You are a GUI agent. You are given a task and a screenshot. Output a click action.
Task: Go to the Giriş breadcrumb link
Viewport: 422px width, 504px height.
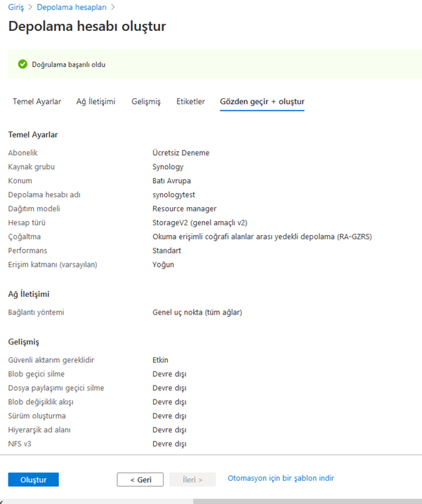tap(15, 7)
